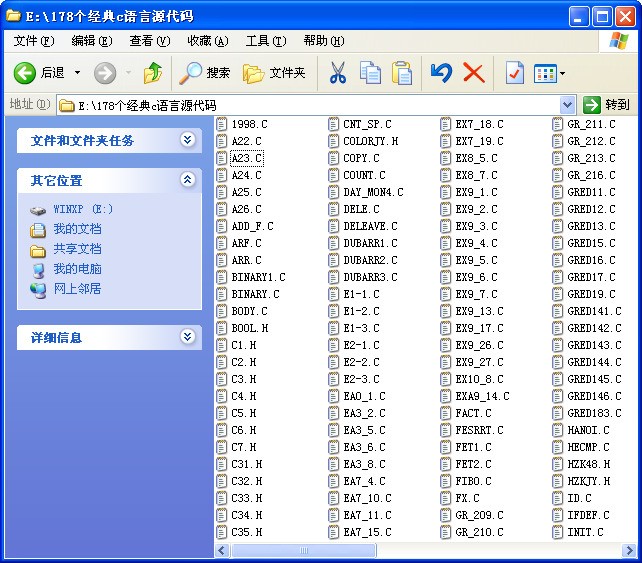642x563 pixels.
Task: Select file icon of FIBO.C
Action: tap(445, 482)
